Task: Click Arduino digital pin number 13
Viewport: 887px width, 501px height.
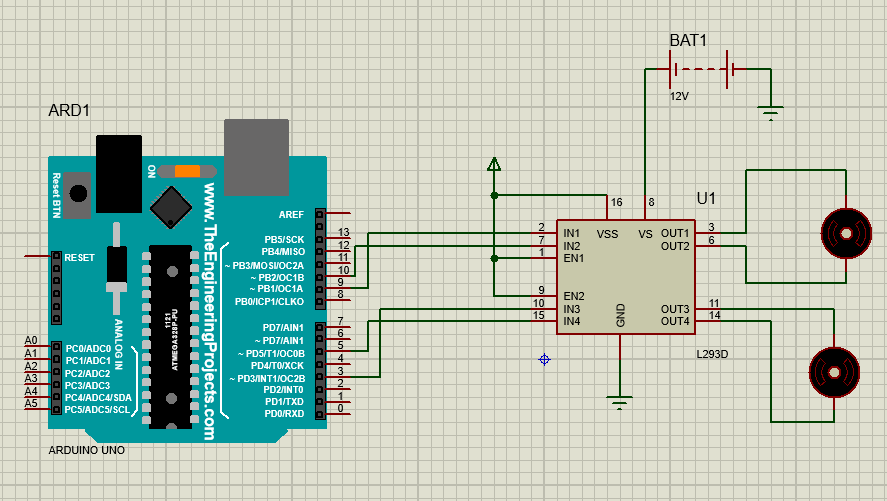Action: [343, 232]
